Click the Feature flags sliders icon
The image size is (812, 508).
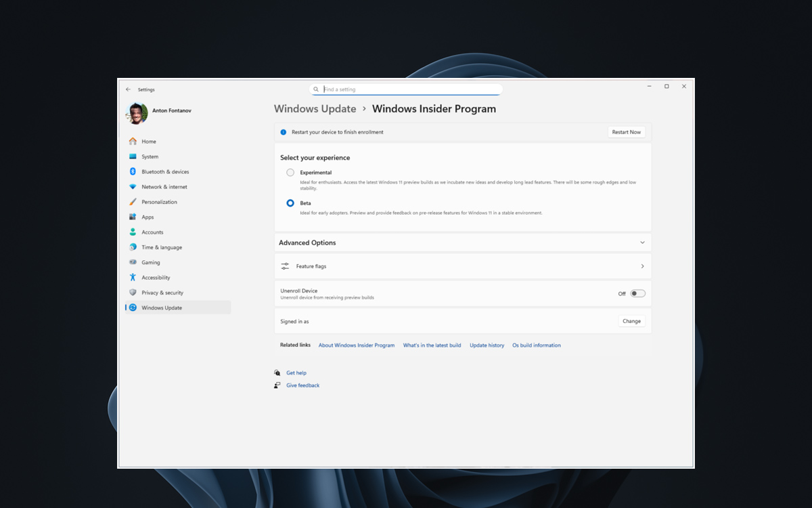coord(285,266)
